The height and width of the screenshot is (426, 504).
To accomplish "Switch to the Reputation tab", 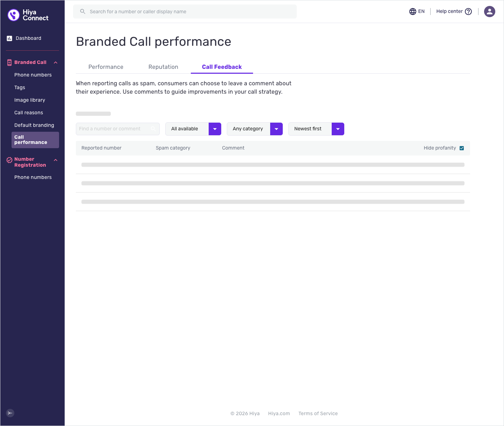I will point(163,67).
